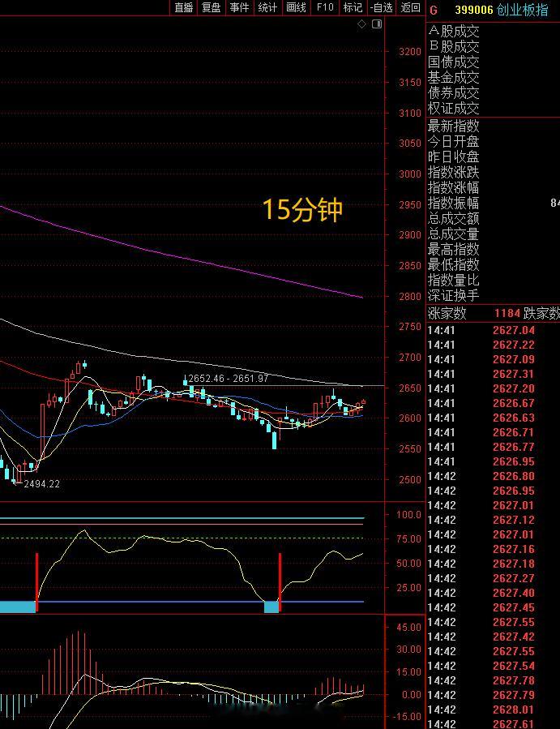This screenshot has width=560, height=729.
Task: Select the tick with price 2627.42
Action: 494,637
